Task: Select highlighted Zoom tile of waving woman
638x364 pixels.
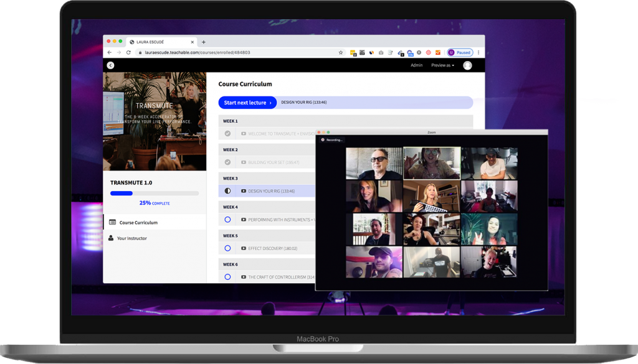Action: [x=432, y=163]
